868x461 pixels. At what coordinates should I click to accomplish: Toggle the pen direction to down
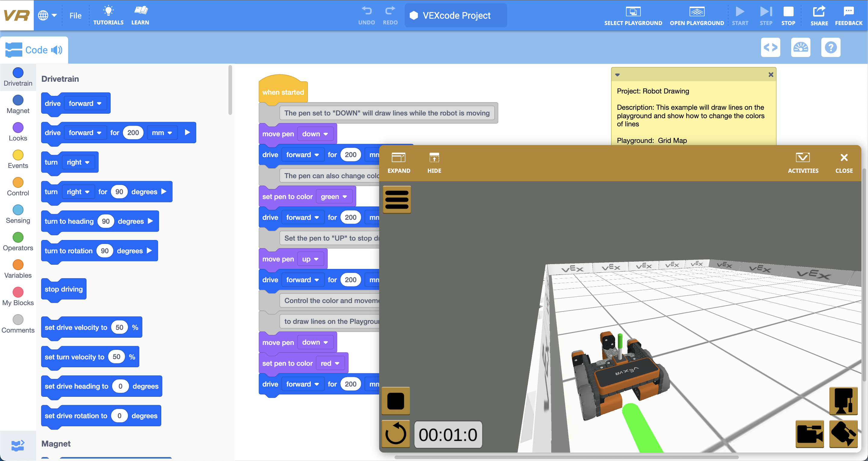pyautogui.click(x=314, y=134)
